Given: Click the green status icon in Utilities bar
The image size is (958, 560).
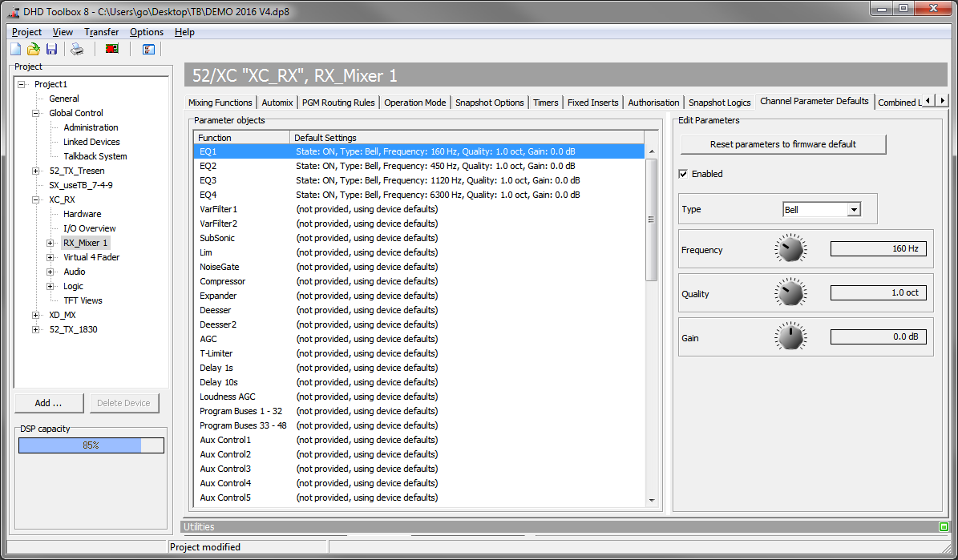Looking at the screenshot, I should 944,526.
